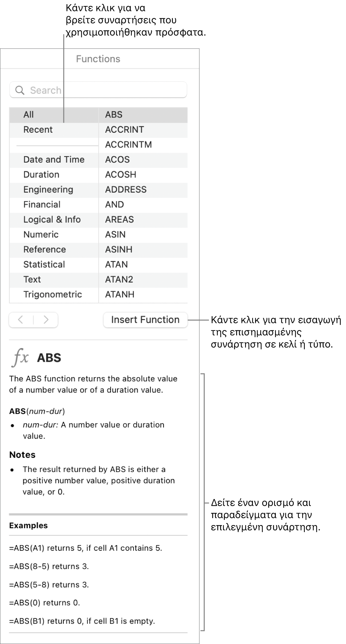The image size is (346, 644).
Task: Click the forward arrow navigation button
Action: [x=46, y=320]
